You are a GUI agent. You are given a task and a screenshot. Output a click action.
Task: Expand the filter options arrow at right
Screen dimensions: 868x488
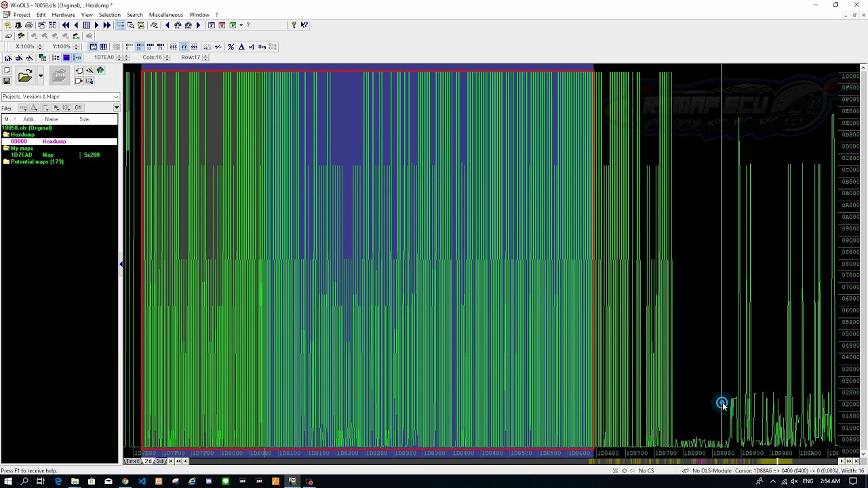click(116, 108)
